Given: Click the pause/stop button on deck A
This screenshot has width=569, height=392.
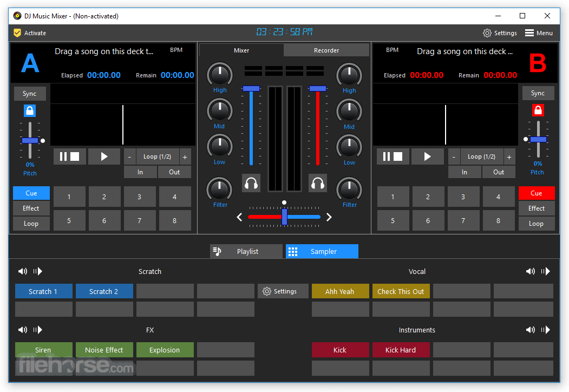Looking at the screenshot, I should [x=70, y=156].
